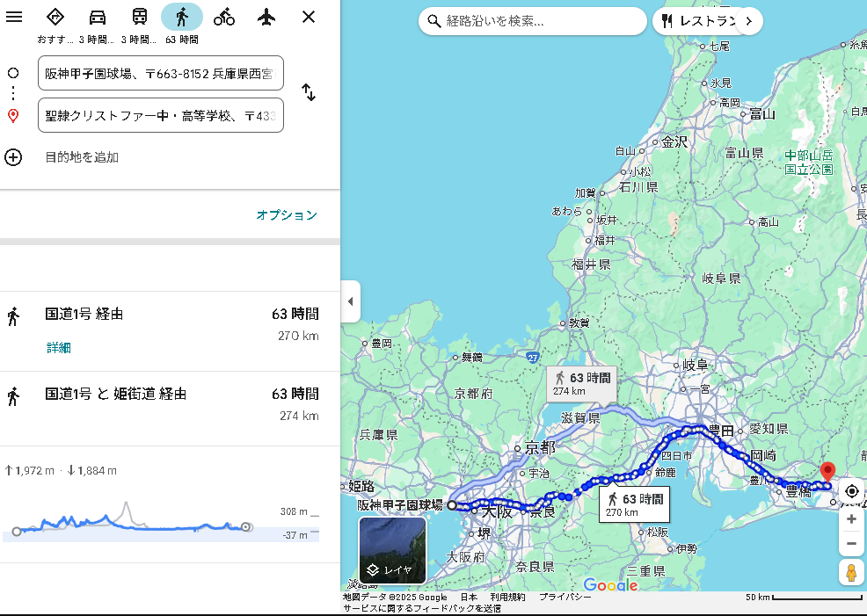
Task: Switch to driving travel mode
Action: (98, 17)
